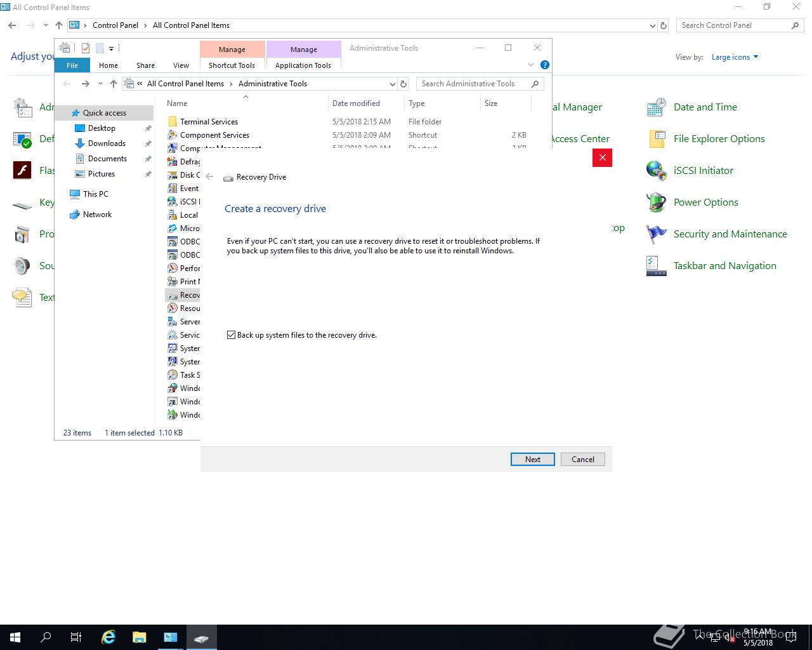Open File Explorer from the taskbar
812x650 pixels.
point(139,637)
